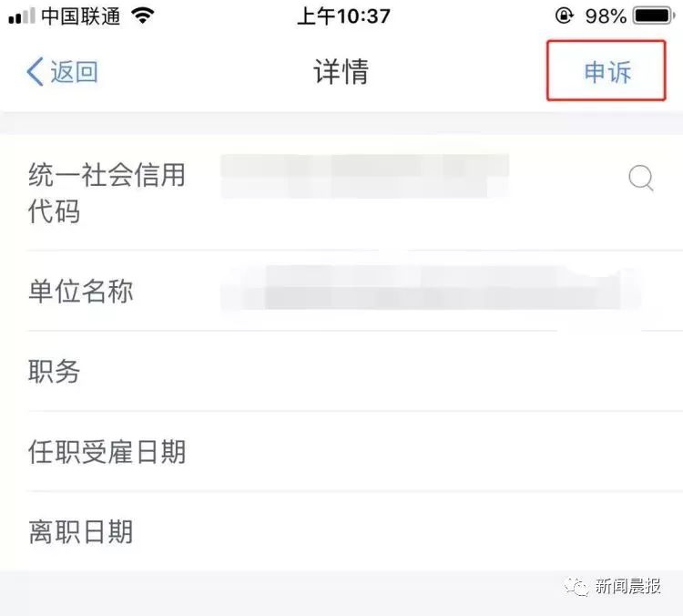Viewport: 683px width, 616px height.
Task: Select the 离职日期 row
Action: 341,532
